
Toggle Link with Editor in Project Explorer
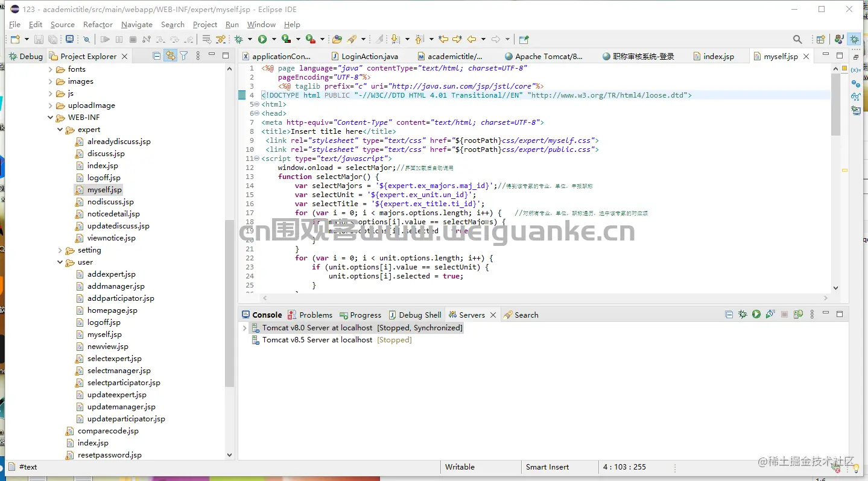tap(171, 56)
